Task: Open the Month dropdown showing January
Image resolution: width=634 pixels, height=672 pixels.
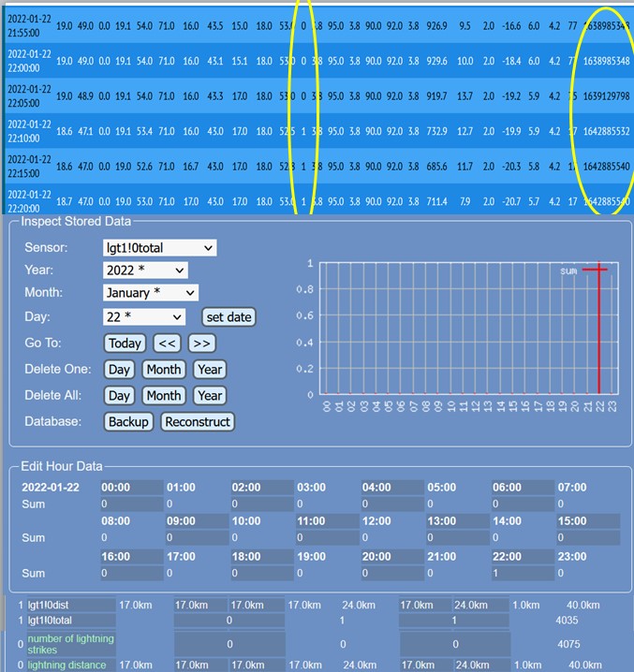Action: click(151, 293)
